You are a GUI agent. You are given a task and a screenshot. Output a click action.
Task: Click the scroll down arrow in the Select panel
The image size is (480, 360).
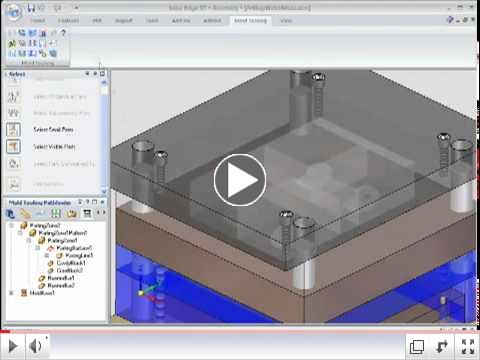[x=104, y=191]
